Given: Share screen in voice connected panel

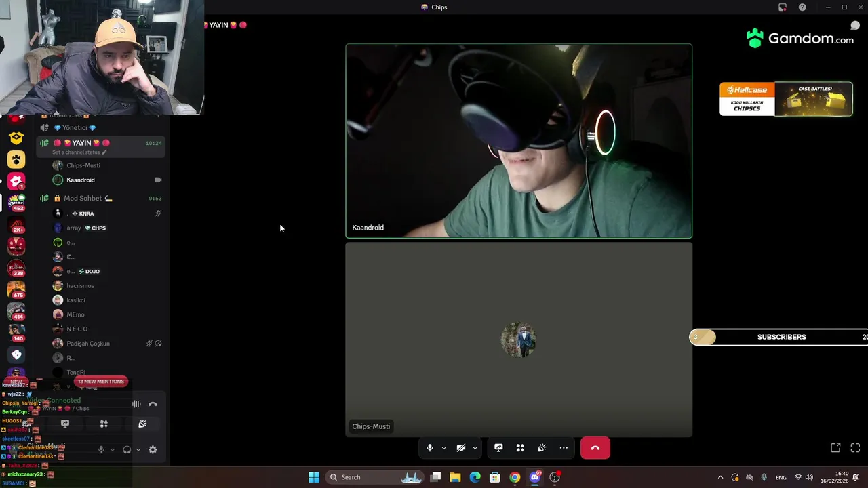Looking at the screenshot, I should (x=65, y=424).
